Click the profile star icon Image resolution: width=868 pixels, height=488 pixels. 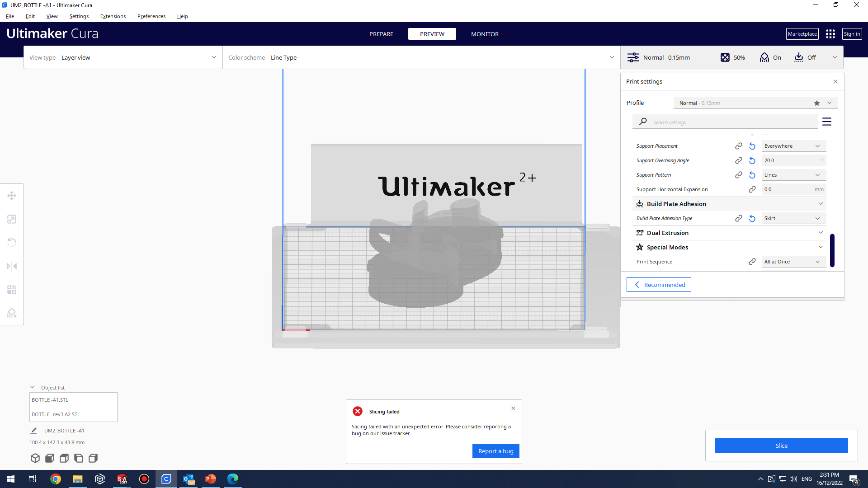click(817, 103)
